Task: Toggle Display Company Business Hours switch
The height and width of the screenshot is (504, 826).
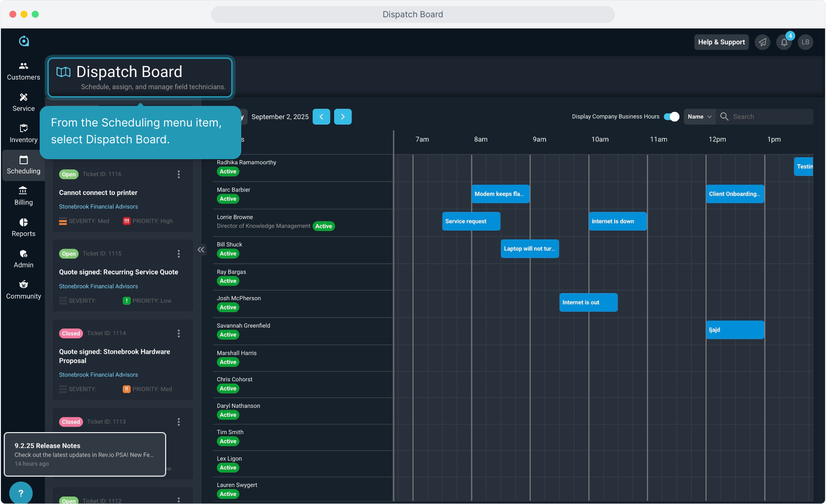Action: pos(672,117)
